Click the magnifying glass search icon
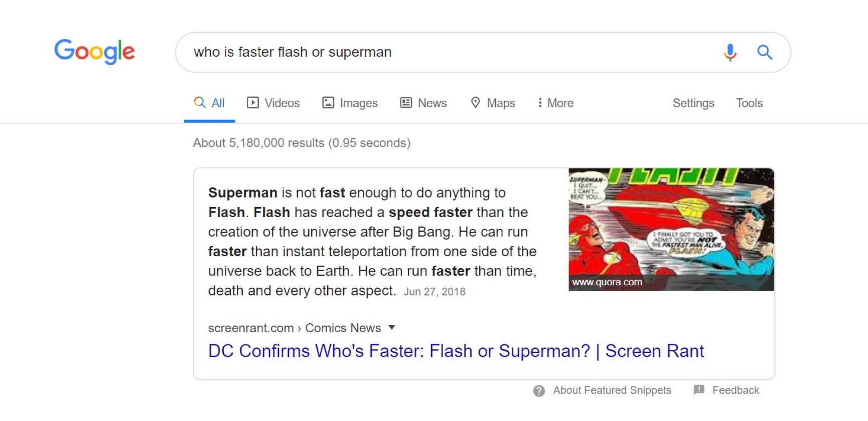Viewport: 868px width, 421px height. 765,52
